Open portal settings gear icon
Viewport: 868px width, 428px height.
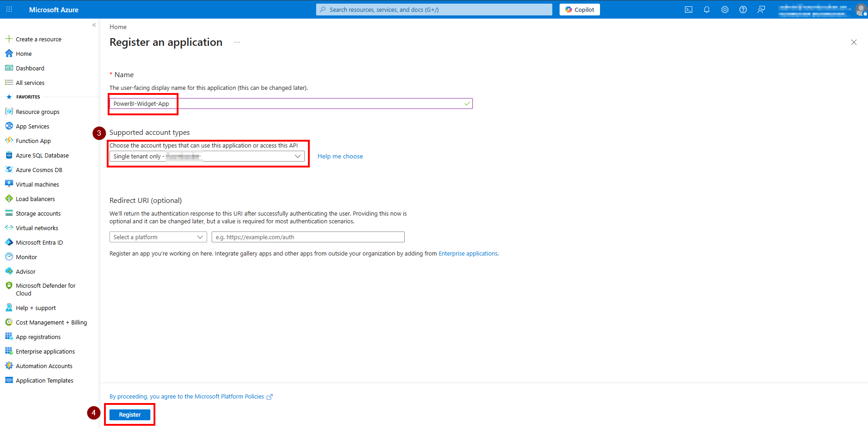(724, 10)
